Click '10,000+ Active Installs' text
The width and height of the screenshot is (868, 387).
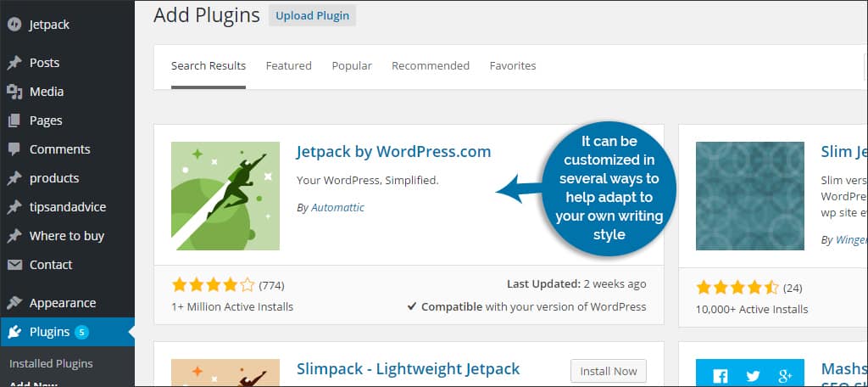pyautogui.click(x=752, y=310)
